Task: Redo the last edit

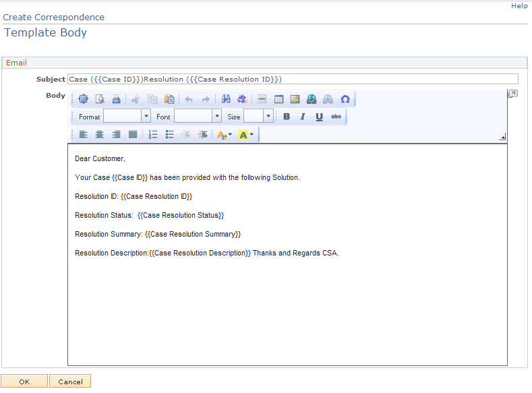Action: (x=206, y=99)
